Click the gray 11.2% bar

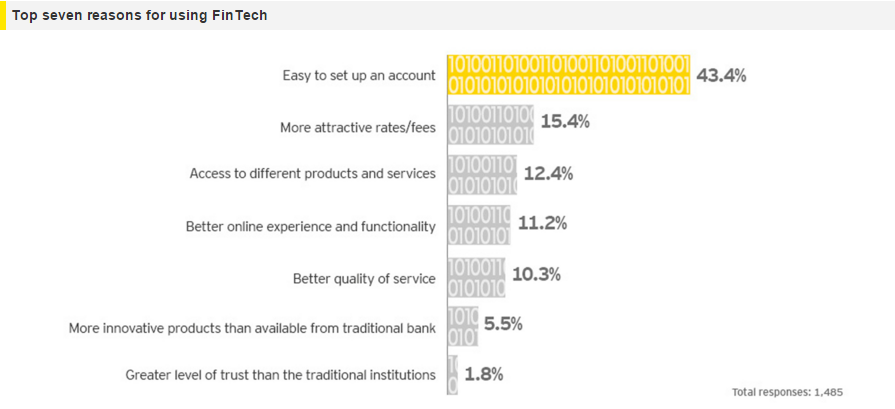pos(479,225)
